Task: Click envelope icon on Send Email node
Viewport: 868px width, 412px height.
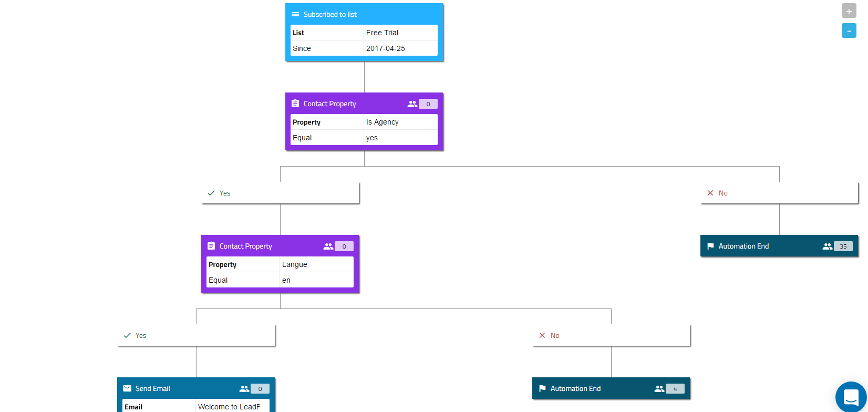Action: tap(127, 388)
